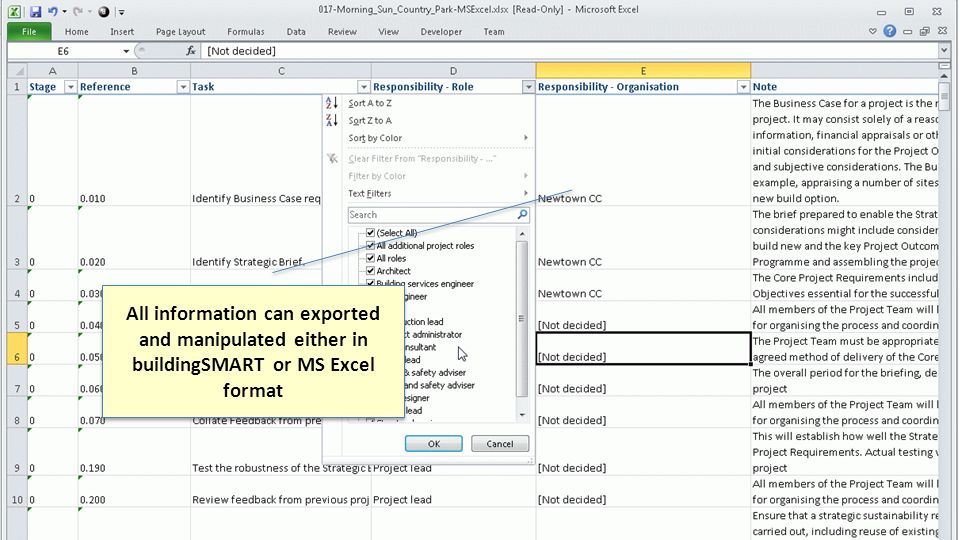Click the Undo arrow icon
960x540 pixels.
click(53, 11)
